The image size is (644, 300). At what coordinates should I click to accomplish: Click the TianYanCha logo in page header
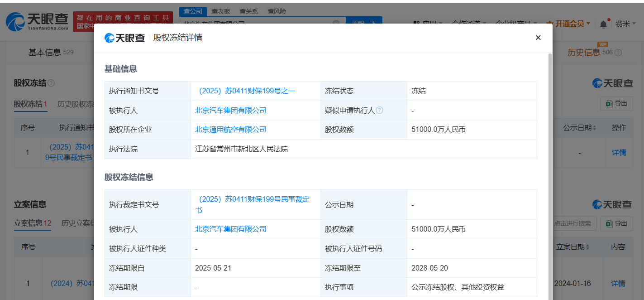(x=37, y=21)
